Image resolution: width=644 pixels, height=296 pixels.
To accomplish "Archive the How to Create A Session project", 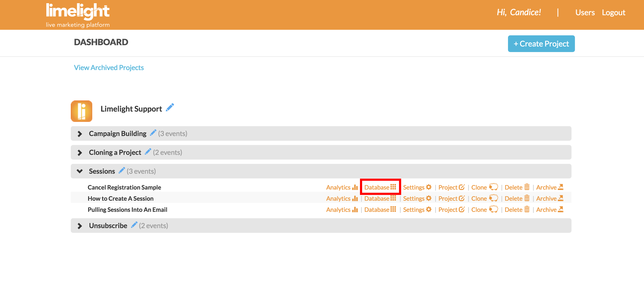I will click(x=549, y=198).
